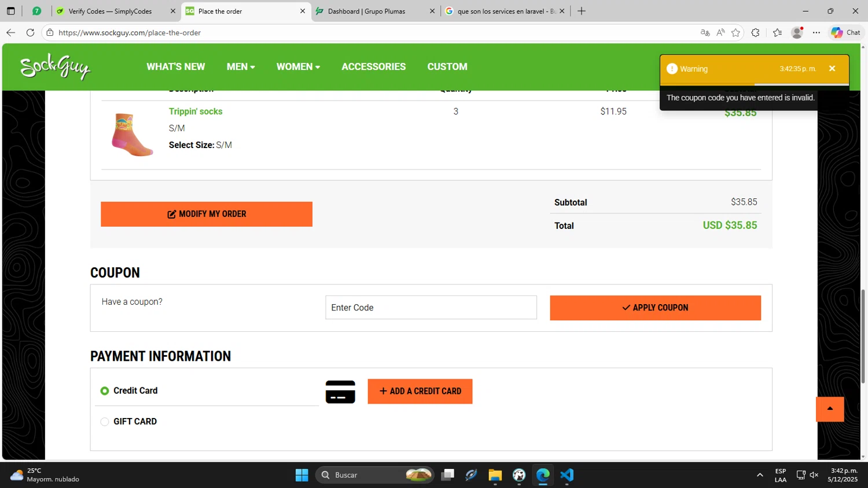Click the site info lock icon
Screen dimensions: 868x488
coord(50,32)
